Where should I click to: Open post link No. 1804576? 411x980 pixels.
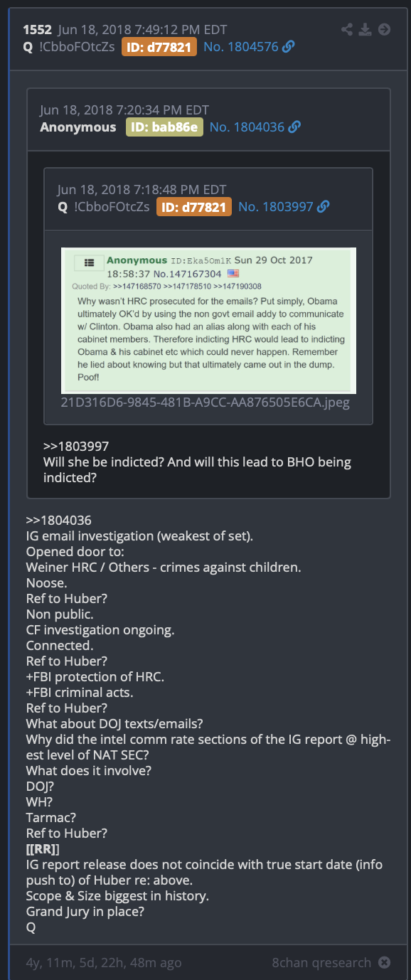tap(241, 47)
